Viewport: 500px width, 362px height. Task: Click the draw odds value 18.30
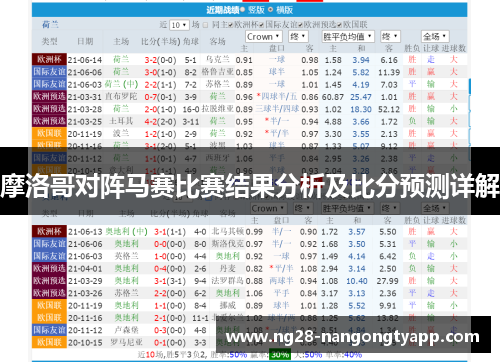click(x=361, y=109)
